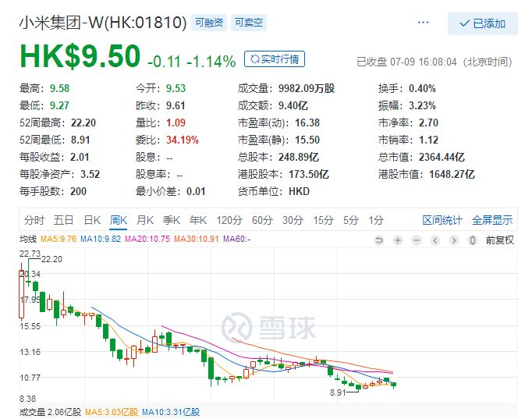This screenshot has width=532, height=419.
Task: Switch to the 60分 chart tab
Action: (x=262, y=220)
